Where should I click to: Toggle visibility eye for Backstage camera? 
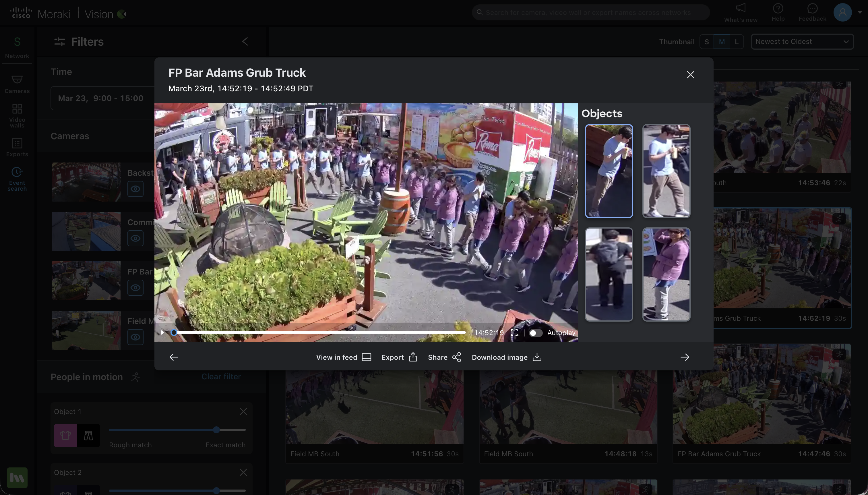pyautogui.click(x=135, y=189)
